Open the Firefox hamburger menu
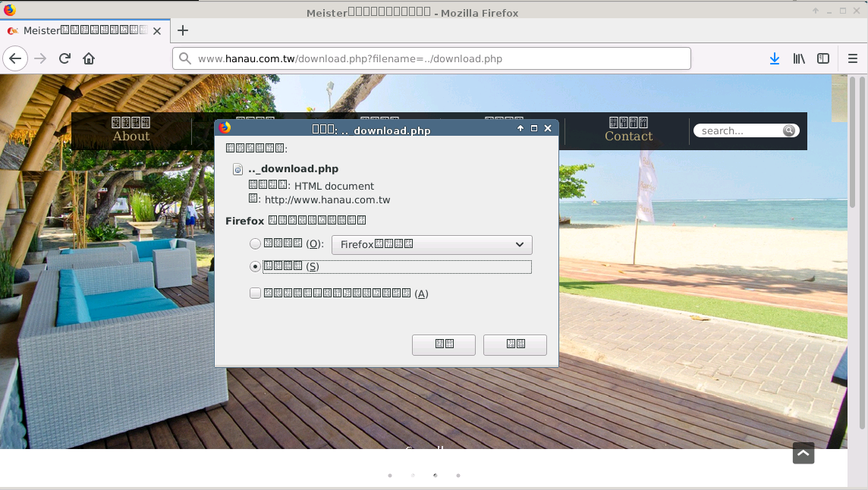Screen dimensions: 868x490 [x=853, y=58]
